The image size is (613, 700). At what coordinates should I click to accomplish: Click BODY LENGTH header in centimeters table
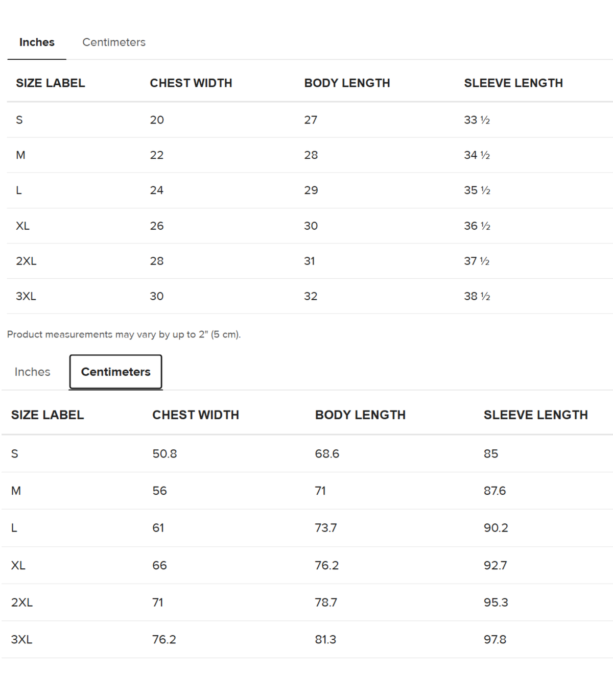(x=360, y=415)
